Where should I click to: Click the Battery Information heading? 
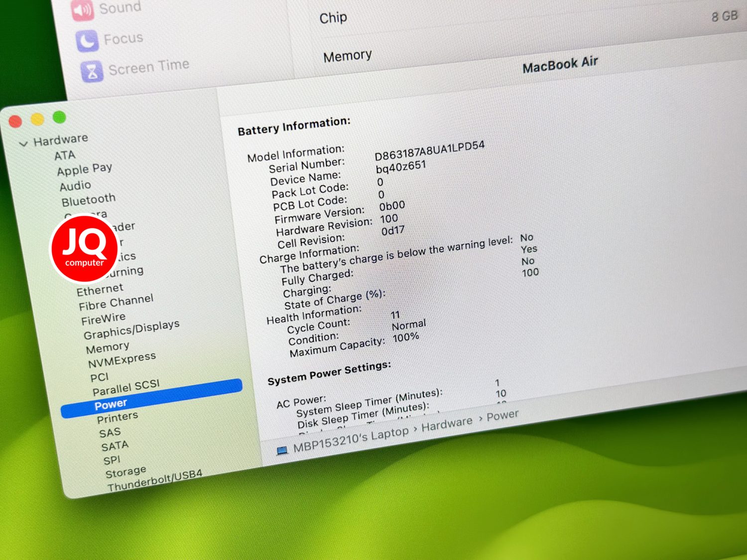click(x=294, y=125)
